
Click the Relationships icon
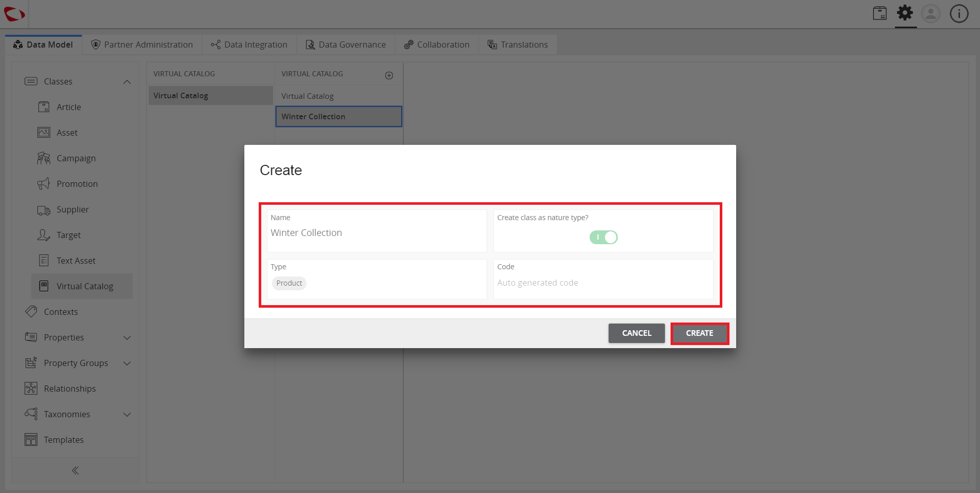[31, 388]
